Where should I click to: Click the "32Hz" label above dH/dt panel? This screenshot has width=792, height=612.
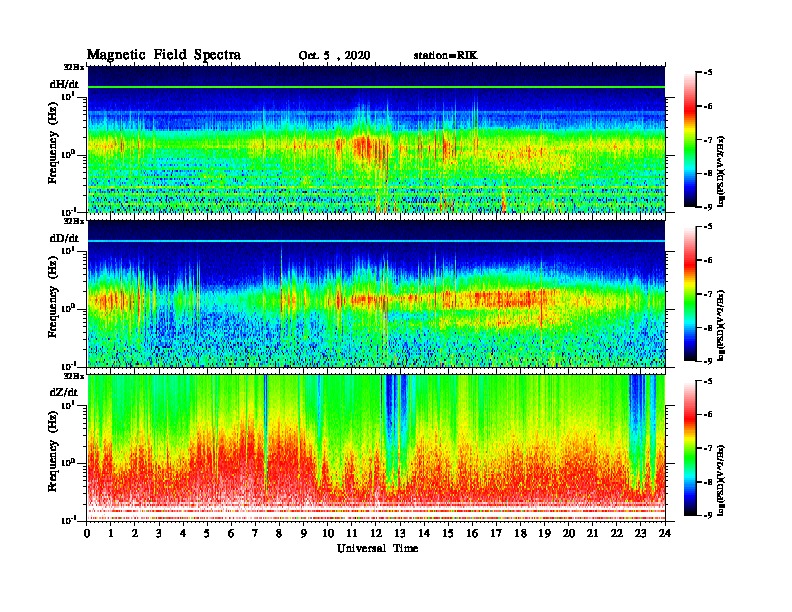(x=73, y=67)
